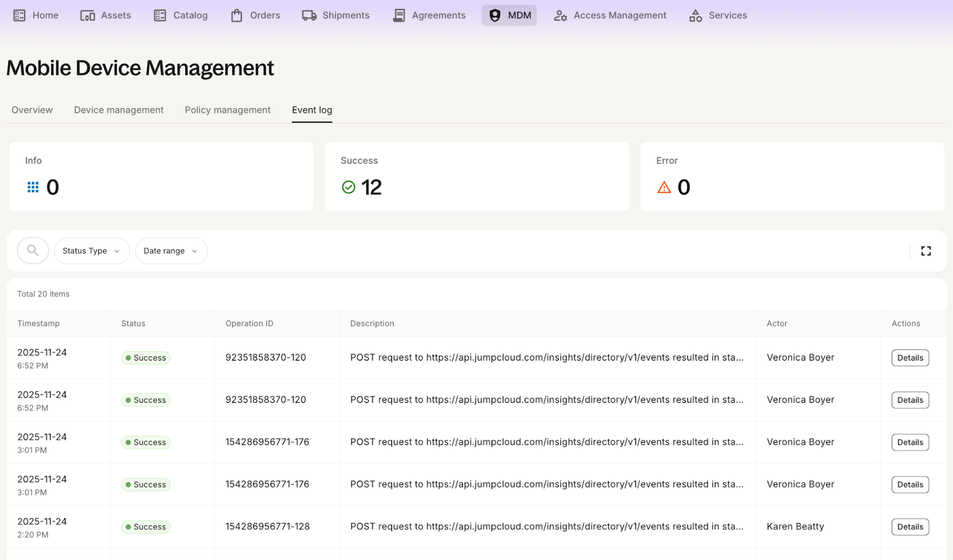The image size is (953, 560).
Task: Click the Home icon in navigation
Action: tap(20, 15)
